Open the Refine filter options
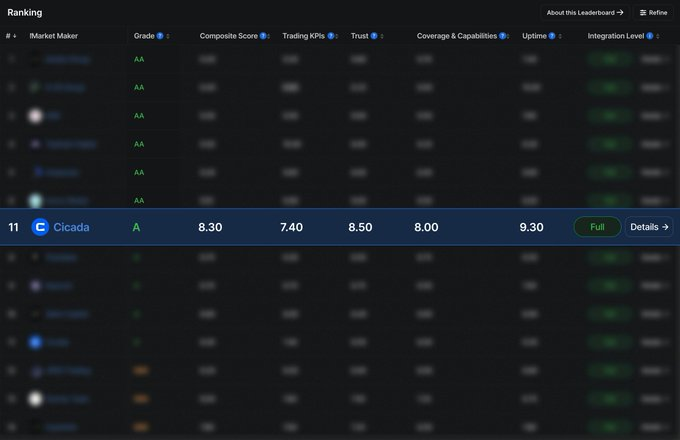Image resolution: width=680 pixels, height=440 pixels. tap(653, 13)
